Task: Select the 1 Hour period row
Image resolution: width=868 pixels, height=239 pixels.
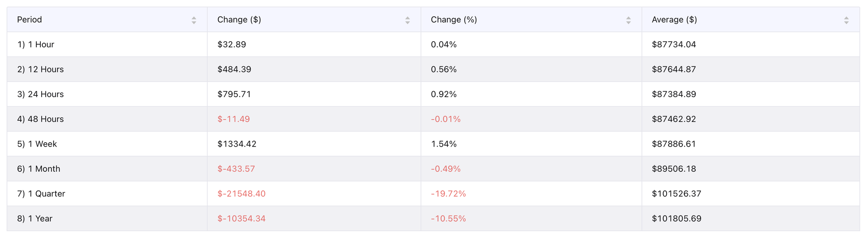Action: 36,44
